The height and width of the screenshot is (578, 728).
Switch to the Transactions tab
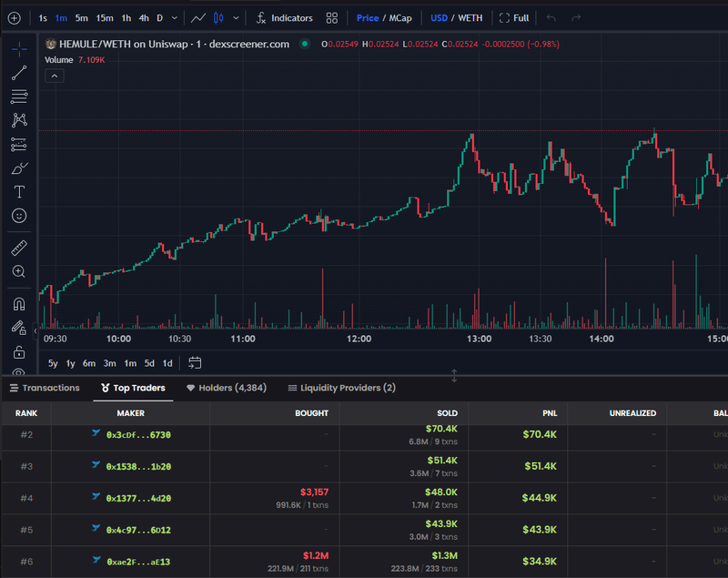(44, 388)
